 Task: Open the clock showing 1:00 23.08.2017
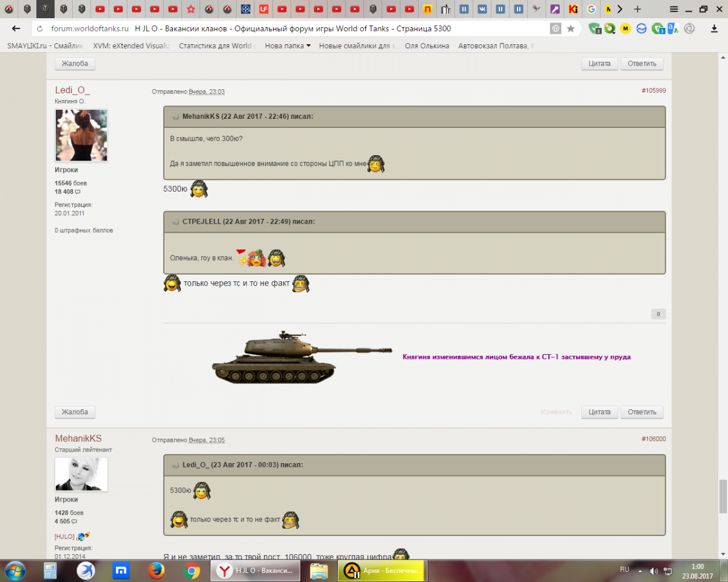coord(698,570)
